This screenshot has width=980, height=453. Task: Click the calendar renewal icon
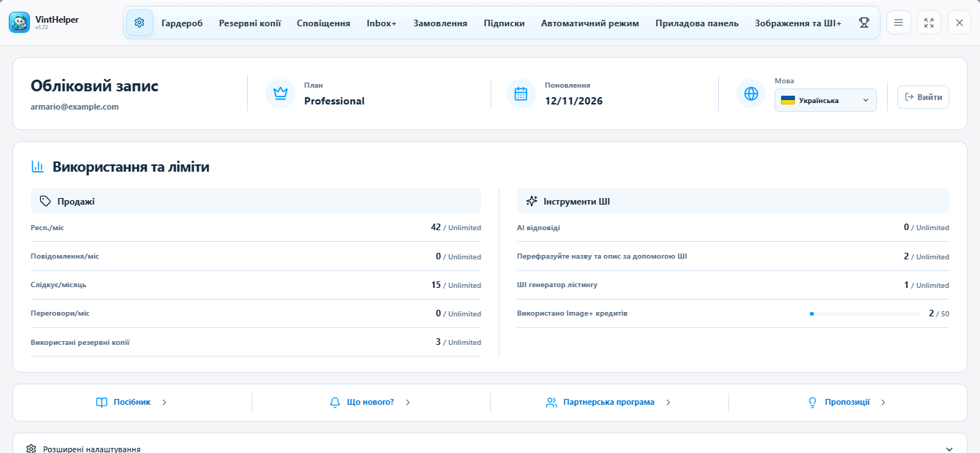(x=521, y=94)
